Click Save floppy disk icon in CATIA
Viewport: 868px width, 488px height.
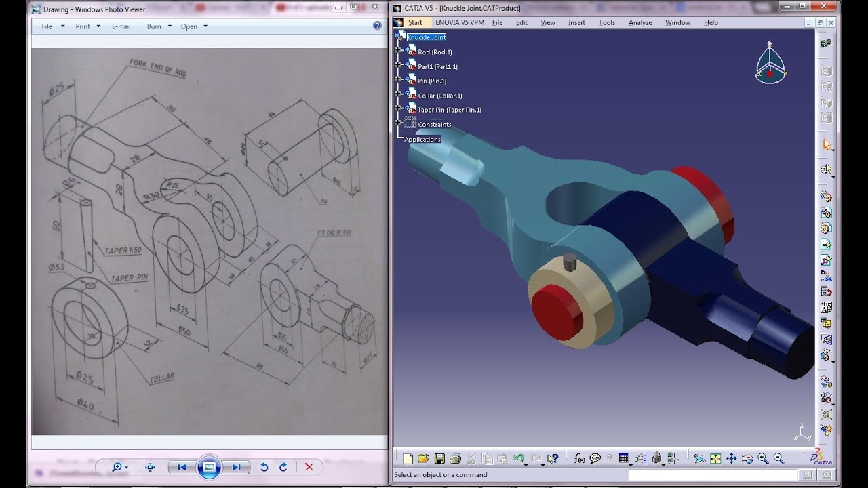[439, 459]
